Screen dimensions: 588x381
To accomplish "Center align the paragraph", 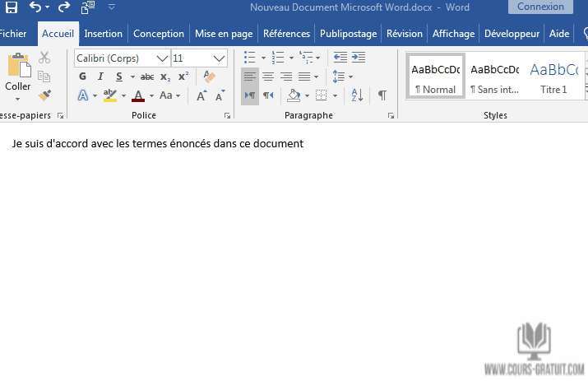I will tap(268, 77).
